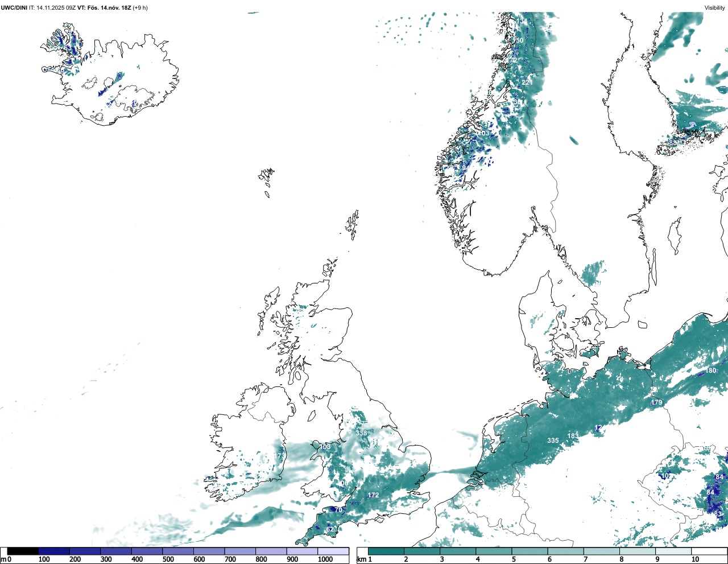This screenshot has width=728, height=564.
Task: Click the 180 visibility value at right edge
Action: click(711, 370)
